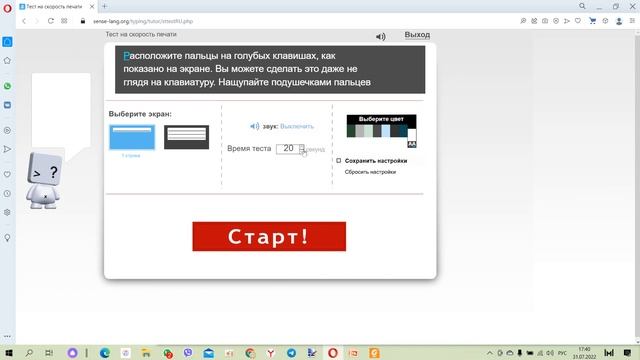Click the camera snapshot icon in address bar
Viewport: 640px width, 360px height.
(x=545, y=21)
